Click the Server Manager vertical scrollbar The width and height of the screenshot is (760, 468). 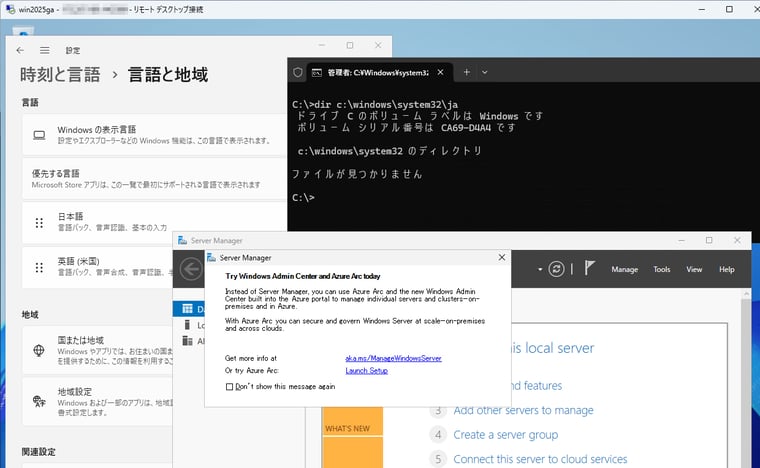(x=746, y=378)
